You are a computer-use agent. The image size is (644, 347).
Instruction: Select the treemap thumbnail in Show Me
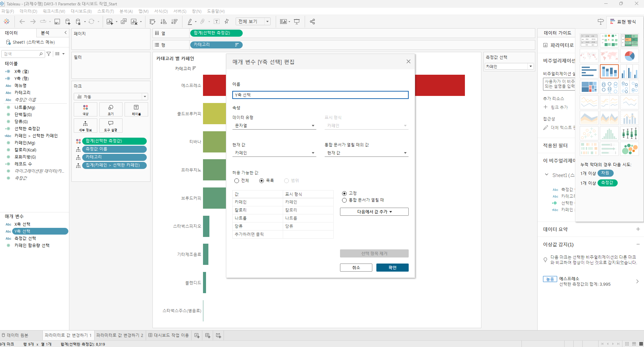tap(589, 87)
